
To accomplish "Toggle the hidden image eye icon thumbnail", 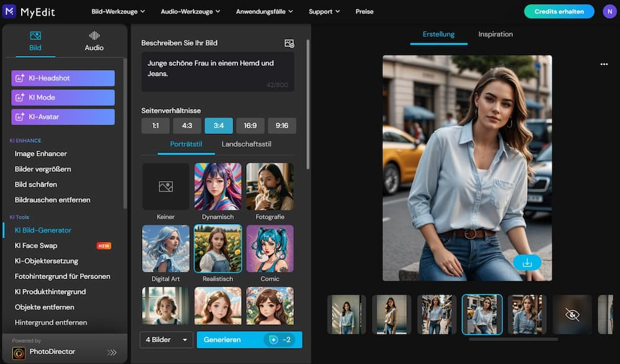I will pyautogui.click(x=572, y=316).
